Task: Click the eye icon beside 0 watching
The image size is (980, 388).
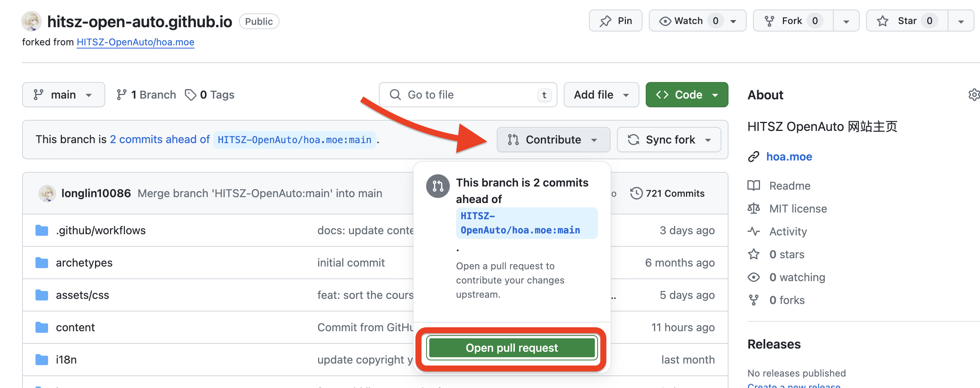Action: [x=754, y=277]
